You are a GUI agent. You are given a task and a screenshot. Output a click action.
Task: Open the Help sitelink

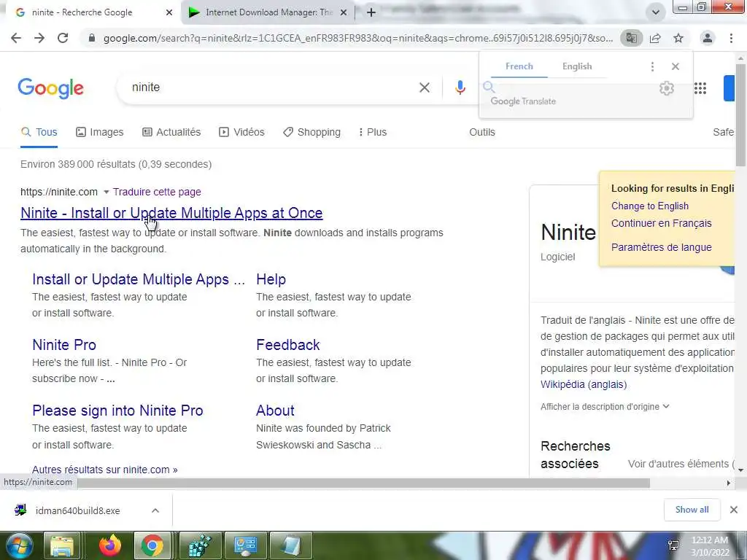click(x=271, y=279)
